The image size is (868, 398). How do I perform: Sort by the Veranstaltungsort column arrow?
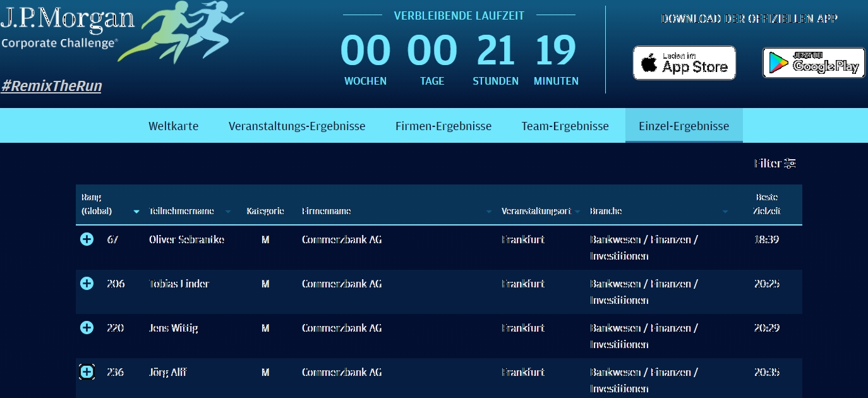577,212
